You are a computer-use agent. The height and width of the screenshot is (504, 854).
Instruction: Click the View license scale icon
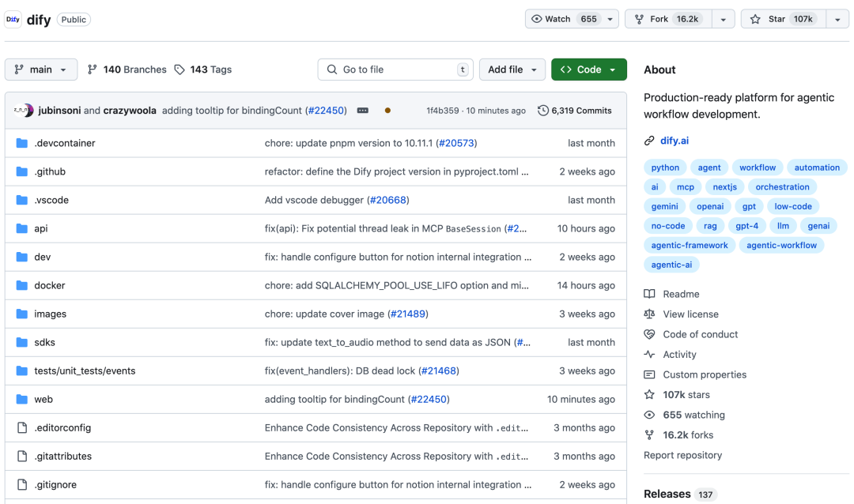pyautogui.click(x=649, y=314)
